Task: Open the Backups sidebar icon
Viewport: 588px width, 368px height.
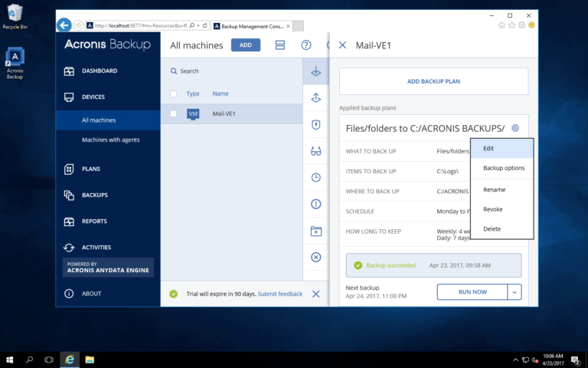Action: point(69,195)
